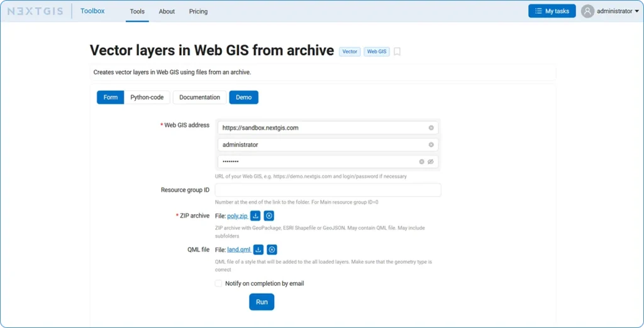
Task: Focus the Web GIS URL input field
Action: (328, 128)
